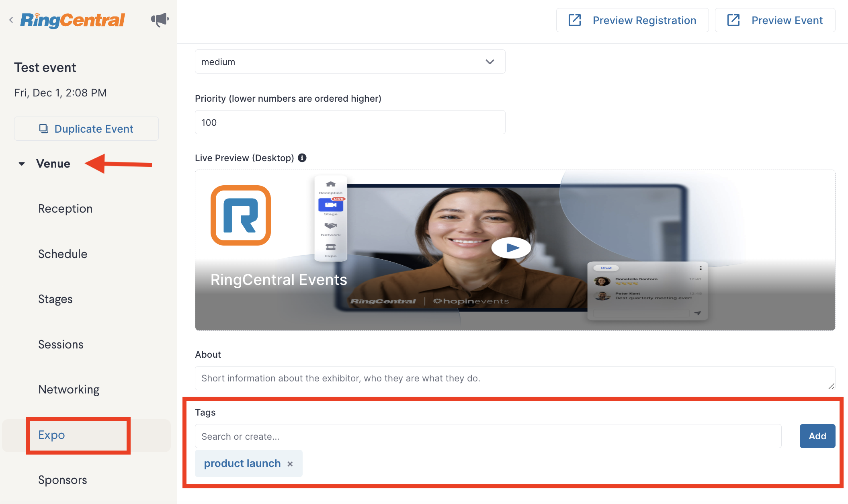Open Networking settings
Image resolution: width=848 pixels, height=504 pixels.
click(69, 389)
